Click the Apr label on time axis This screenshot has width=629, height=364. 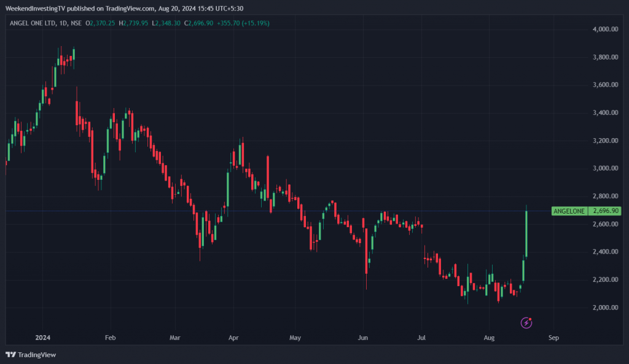tap(233, 338)
